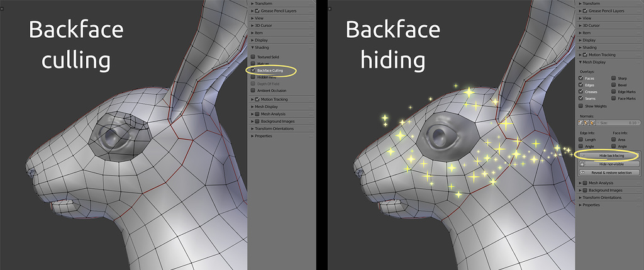Enable Ambient Occlusion in left Shading panel
This screenshot has height=270, width=644.
click(x=253, y=91)
